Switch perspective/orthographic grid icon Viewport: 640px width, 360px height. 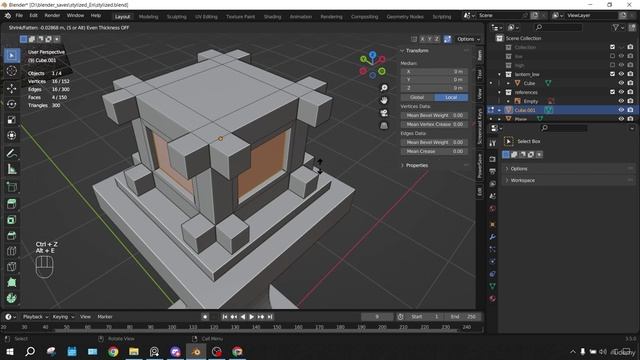point(384,126)
